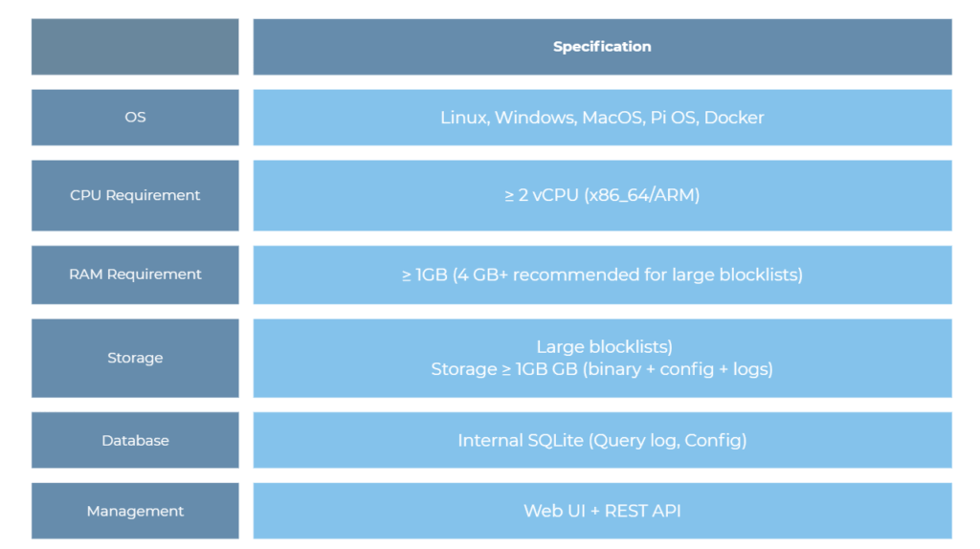The image size is (980, 549).
Task: Click the OS row label
Action: pyautogui.click(x=135, y=118)
